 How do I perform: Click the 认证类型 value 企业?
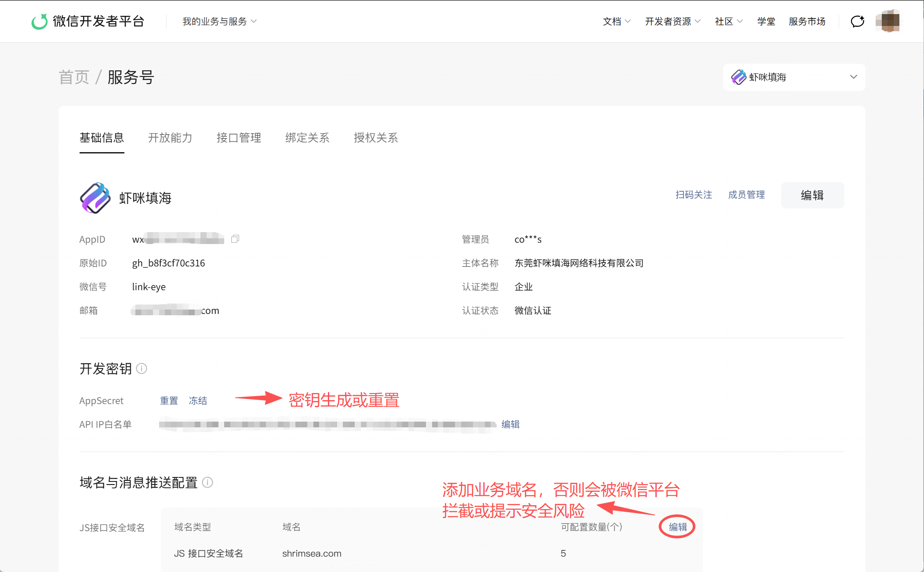pyautogui.click(x=524, y=287)
